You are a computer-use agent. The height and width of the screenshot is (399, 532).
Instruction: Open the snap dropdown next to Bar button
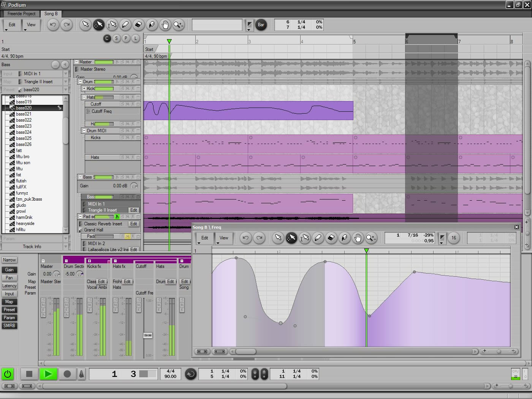pos(249,25)
